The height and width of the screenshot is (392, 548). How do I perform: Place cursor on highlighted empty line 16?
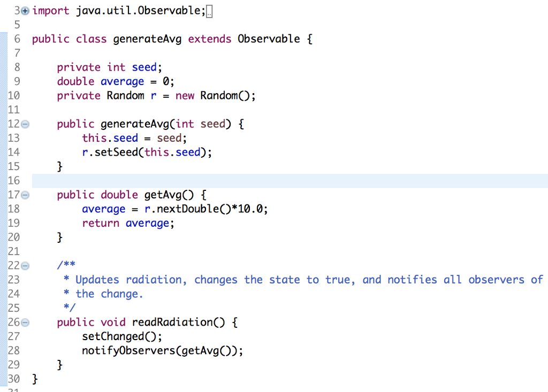[290, 181]
